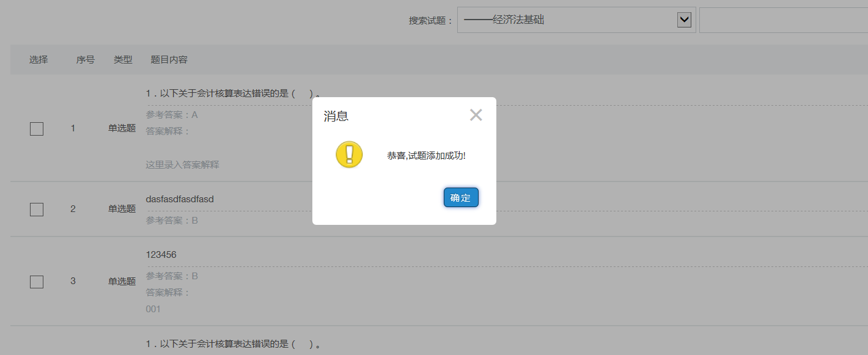
Task: Open the question titled dasfasdfasdfasd
Action: [x=180, y=199]
